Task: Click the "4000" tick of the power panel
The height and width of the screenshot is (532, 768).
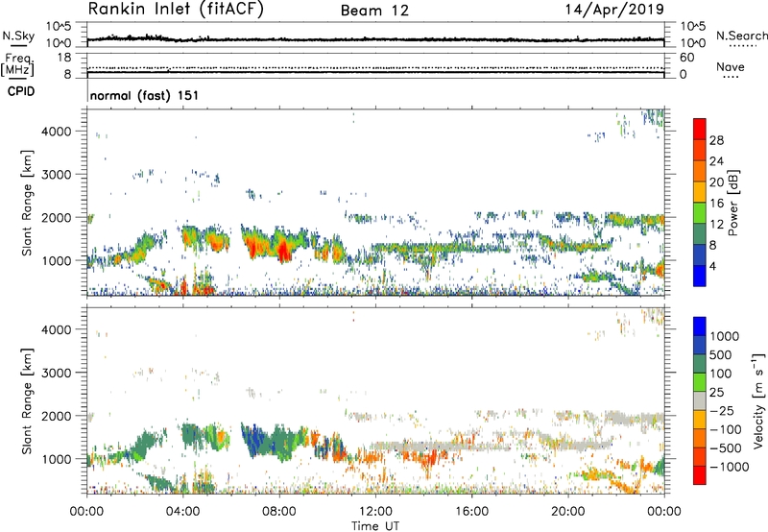Action: (x=57, y=132)
